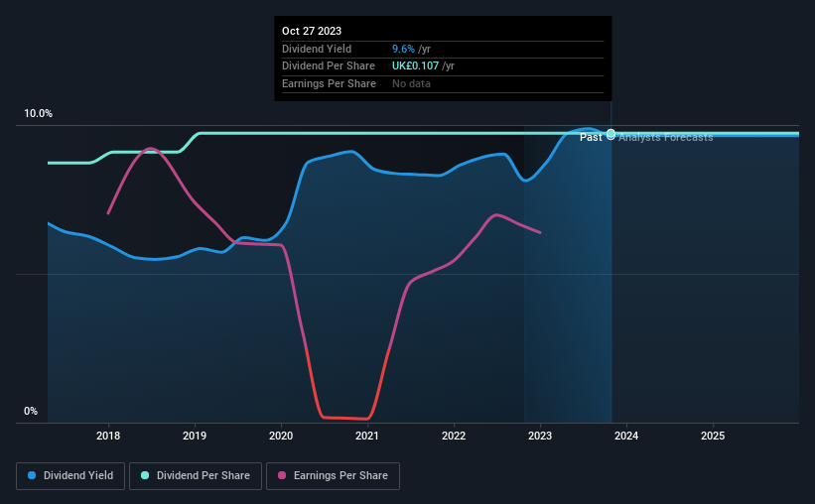Image resolution: width=815 pixels, height=504 pixels.
Task: Click the highlighted data point marker at Oct 2023
Action: pos(611,134)
